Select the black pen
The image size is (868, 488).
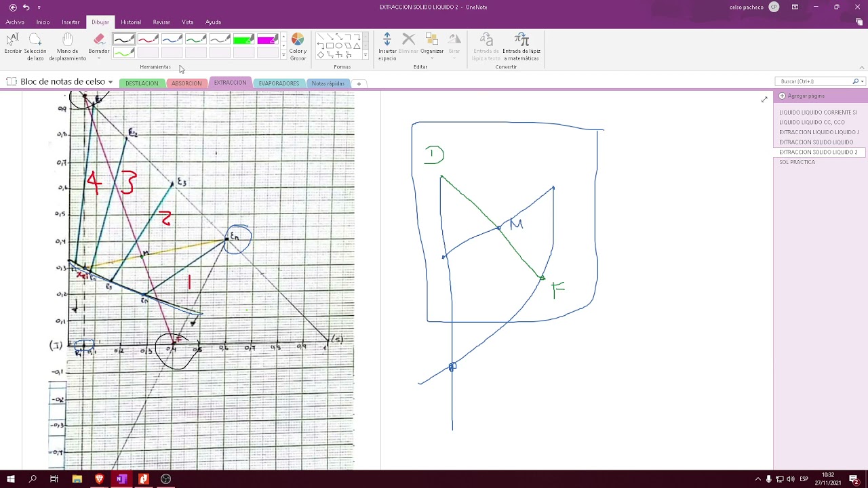pos(124,39)
